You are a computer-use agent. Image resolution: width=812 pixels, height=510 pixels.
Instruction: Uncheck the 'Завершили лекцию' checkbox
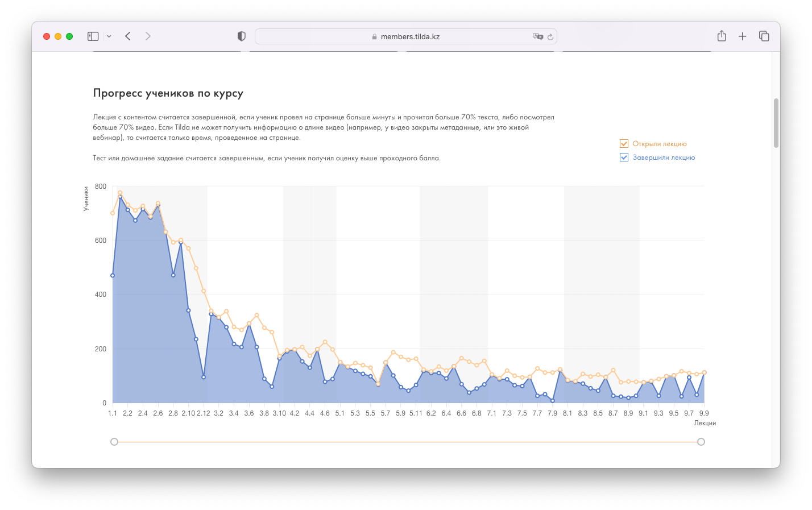[x=624, y=157]
